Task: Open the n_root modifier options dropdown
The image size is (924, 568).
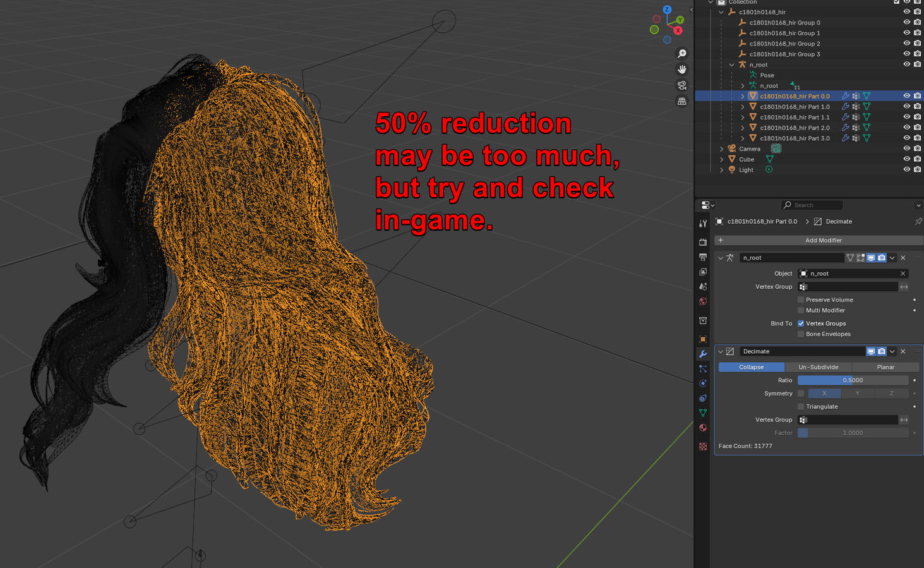Action: tap(892, 258)
